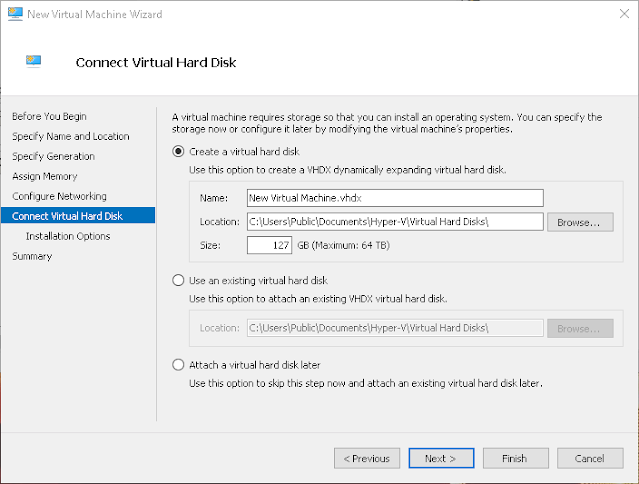The image size is (639, 484).
Task: Go to the Summary step
Action: click(32, 256)
